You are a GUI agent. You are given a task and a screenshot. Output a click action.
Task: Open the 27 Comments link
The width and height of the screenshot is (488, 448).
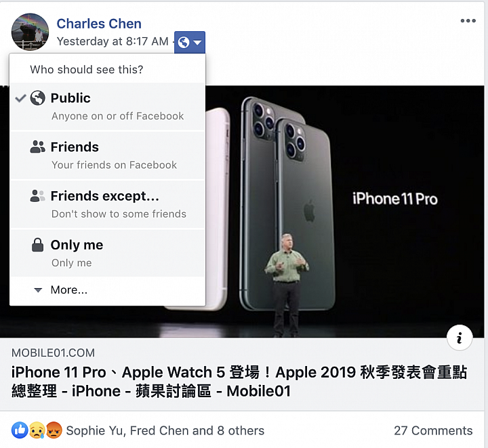click(433, 430)
